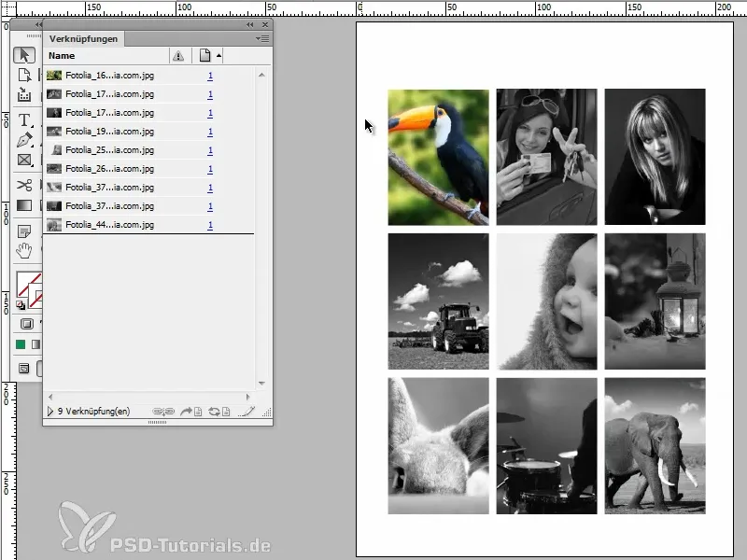Viewport: 747px width, 560px height.
Task: Select the elephant photo on the page
Action: (655, 446)
